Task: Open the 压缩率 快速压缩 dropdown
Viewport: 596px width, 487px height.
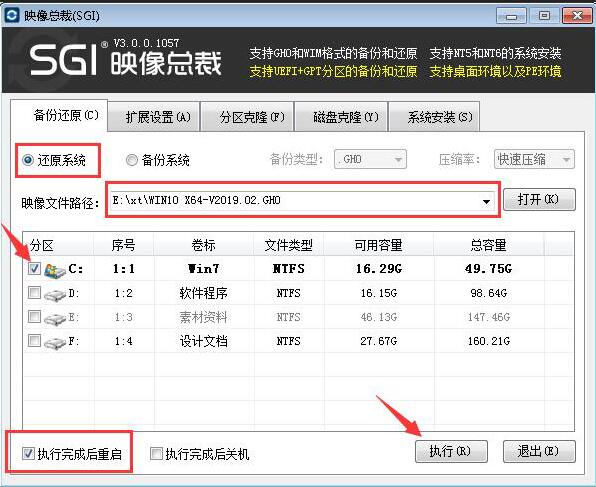Action: (x=534, y=159)
